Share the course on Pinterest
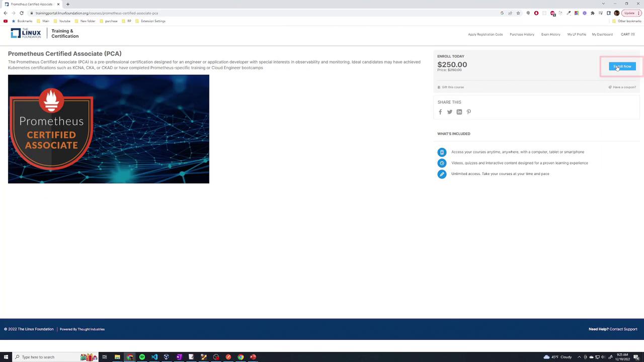This screenshot has height=362, width=644. 469,112
